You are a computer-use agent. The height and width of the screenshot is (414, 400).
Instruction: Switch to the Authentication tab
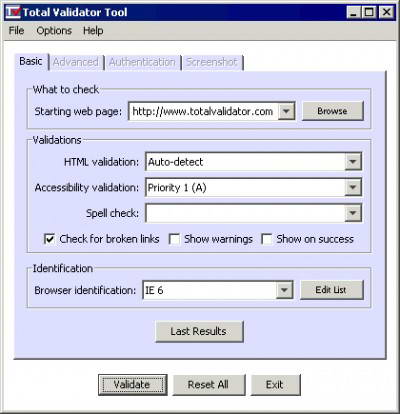[142, 62]
